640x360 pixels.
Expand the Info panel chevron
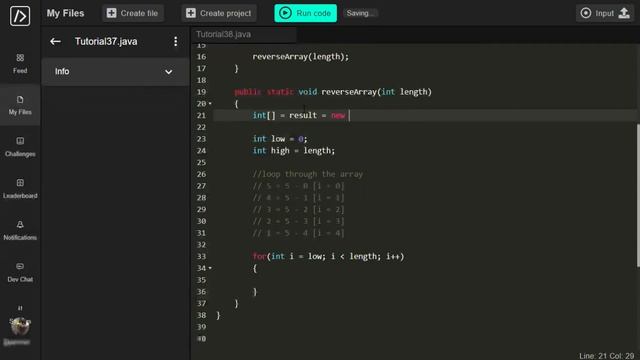tap(169, 72)
